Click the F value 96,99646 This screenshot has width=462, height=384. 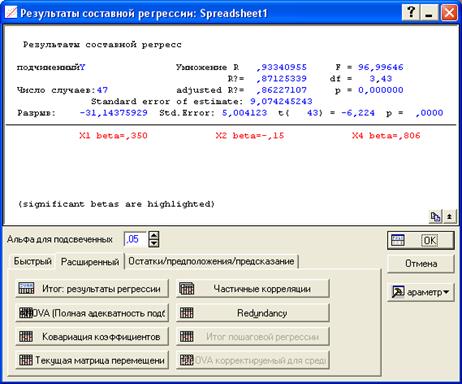click(381, 67)
